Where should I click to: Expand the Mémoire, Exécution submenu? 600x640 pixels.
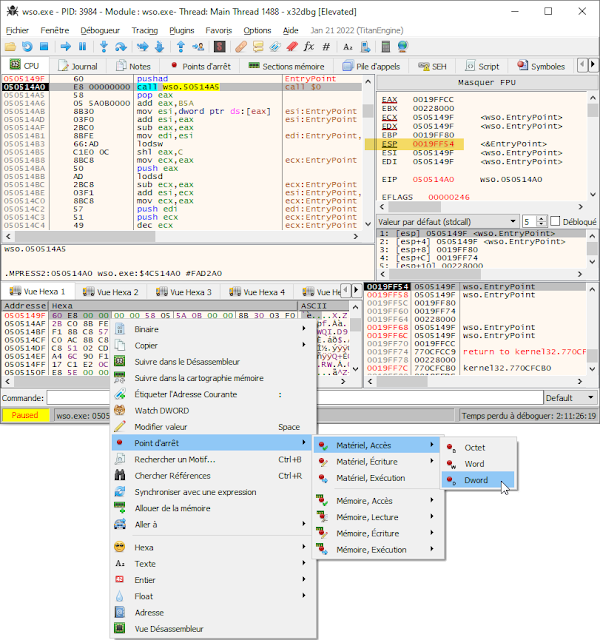pyautogui.click(x=378, y=550)
